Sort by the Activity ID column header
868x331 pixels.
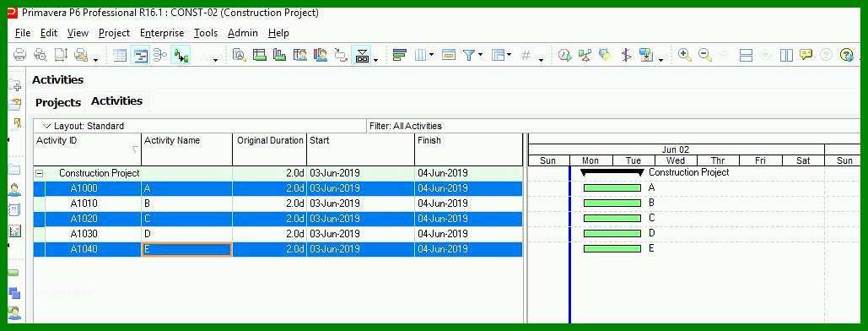tap(88, 149)
